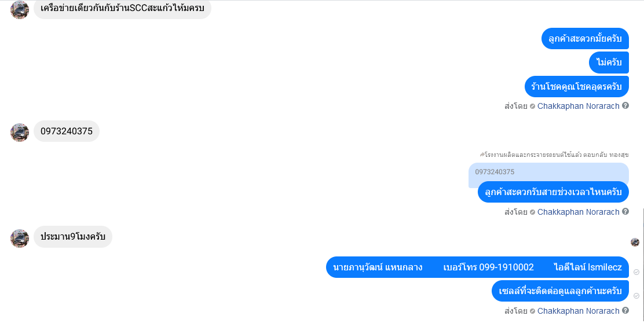
Task: Click the quoted 0973240375 reply preview
Action: (548, 172)
